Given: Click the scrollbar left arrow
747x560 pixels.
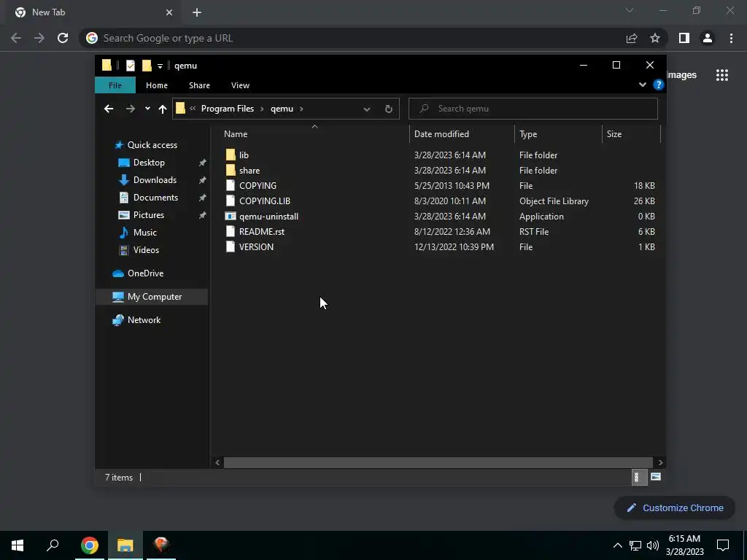Looking at the screenshot, I should 217,462.
